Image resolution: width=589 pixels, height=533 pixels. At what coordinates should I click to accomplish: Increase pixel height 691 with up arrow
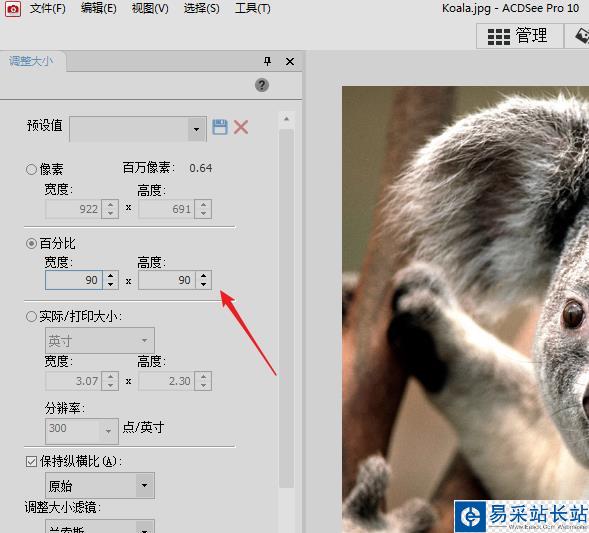pos(203,204)
